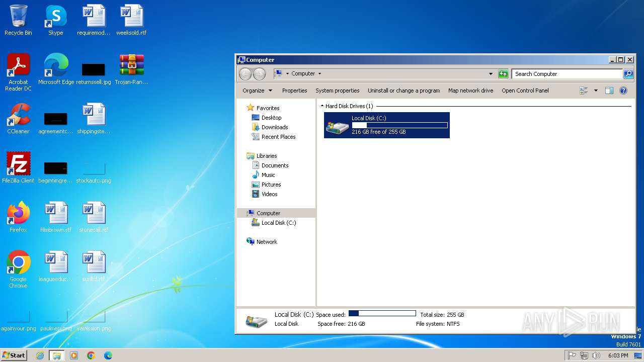The width and height of the screenshot is (644, 362).
Task: Select the sunltd.rtf document icon
Action: (x=94, y=266)
